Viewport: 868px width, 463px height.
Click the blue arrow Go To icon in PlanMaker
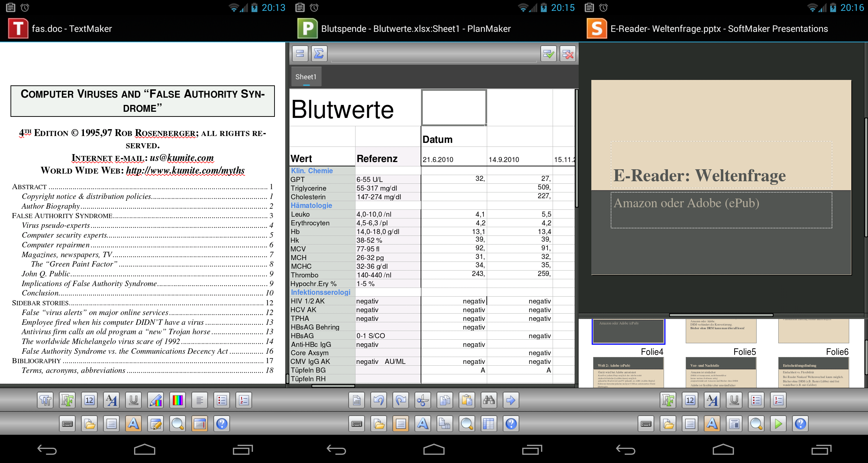[511, 400]
